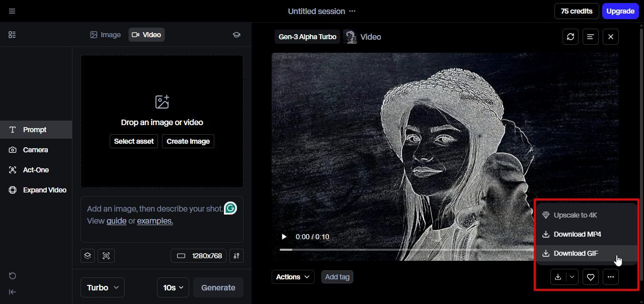Click the face capture frame icon
644x304 pixels.
pyautogui.click(x=106, y=256)
